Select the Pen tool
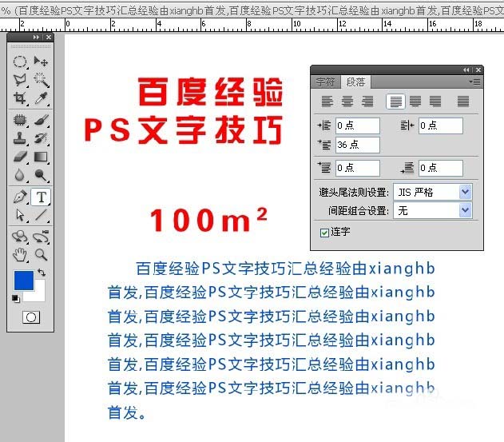 click(x=20, y=197)
